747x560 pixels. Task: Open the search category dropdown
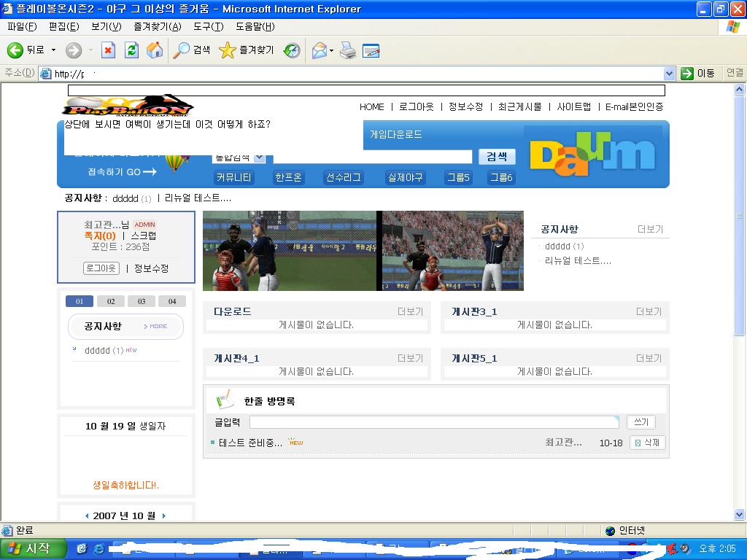pos(259,157)
